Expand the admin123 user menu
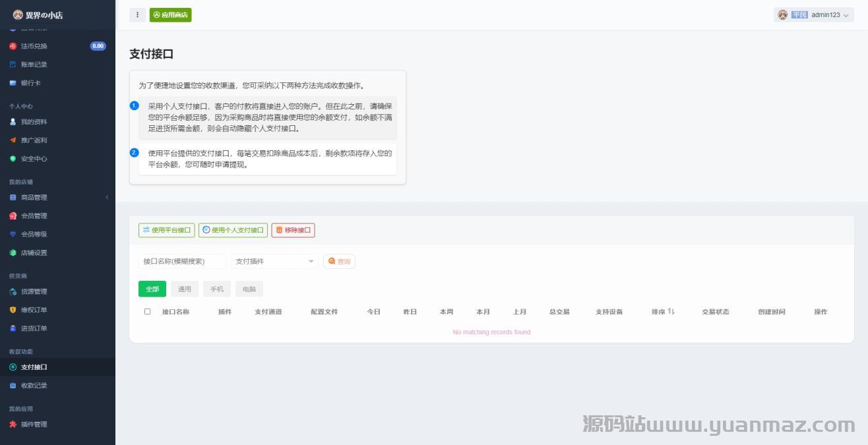This screenshot has width=868, height=445. pos(813,15)
